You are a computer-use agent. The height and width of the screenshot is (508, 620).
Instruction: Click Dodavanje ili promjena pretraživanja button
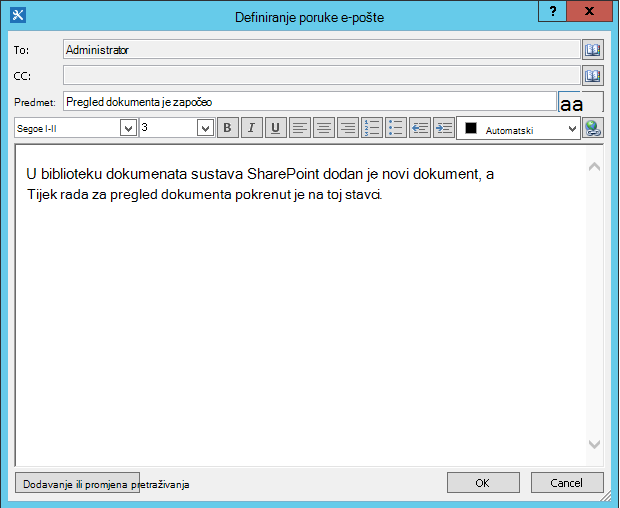[78, 483]
